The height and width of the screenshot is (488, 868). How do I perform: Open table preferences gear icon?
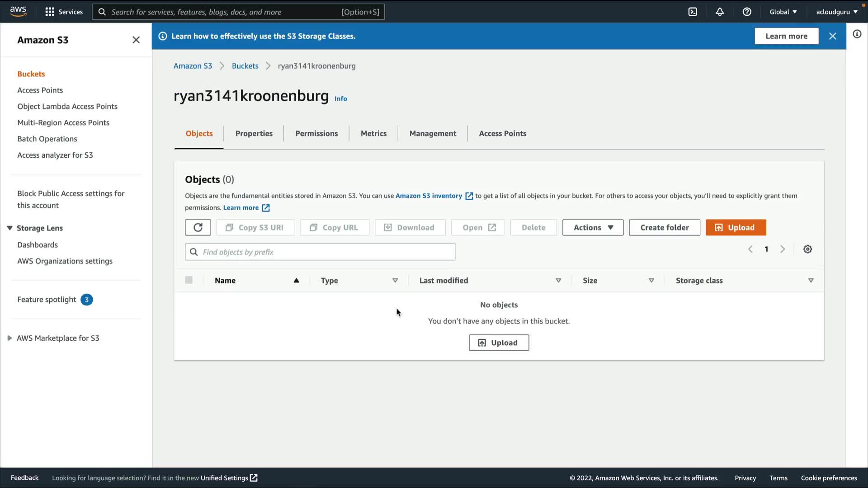pyautogui.click(x=807, y=249)
